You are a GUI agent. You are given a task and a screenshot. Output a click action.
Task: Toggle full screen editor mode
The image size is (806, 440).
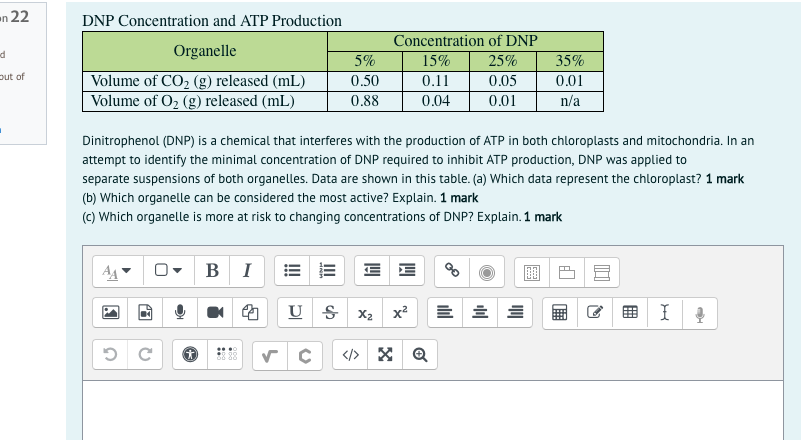pos(385,355)
